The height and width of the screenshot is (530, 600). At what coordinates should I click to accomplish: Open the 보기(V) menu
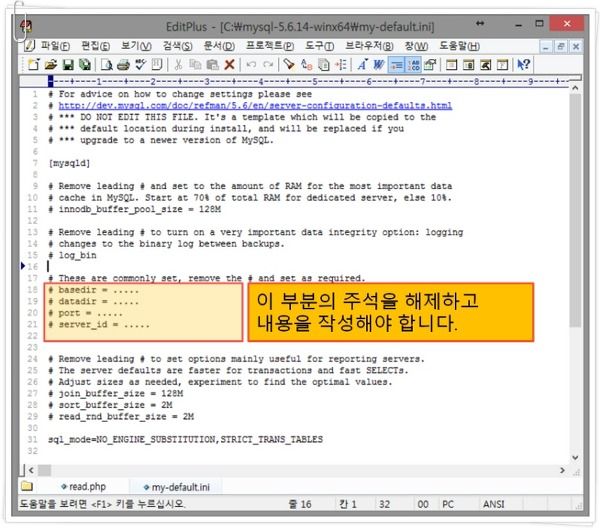click(136, 46)
